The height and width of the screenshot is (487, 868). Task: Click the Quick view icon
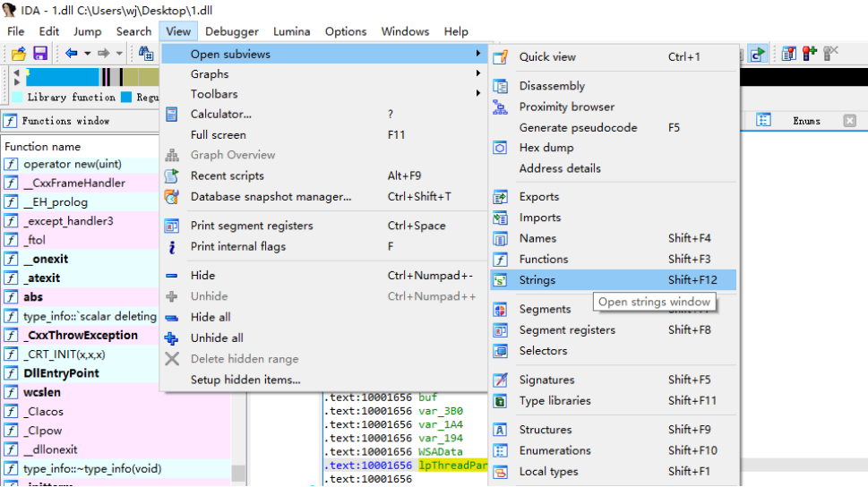tap(501, 57)
